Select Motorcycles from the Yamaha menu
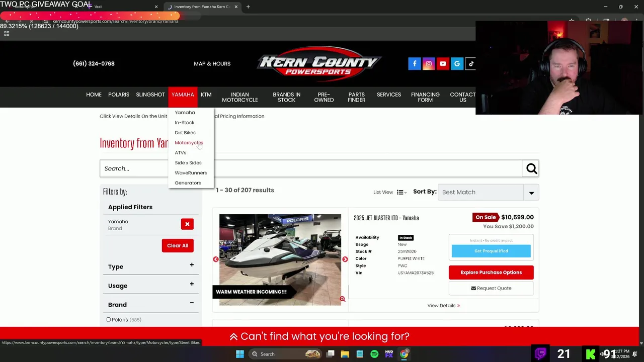 pyautogui.click(x=189, y=143)
